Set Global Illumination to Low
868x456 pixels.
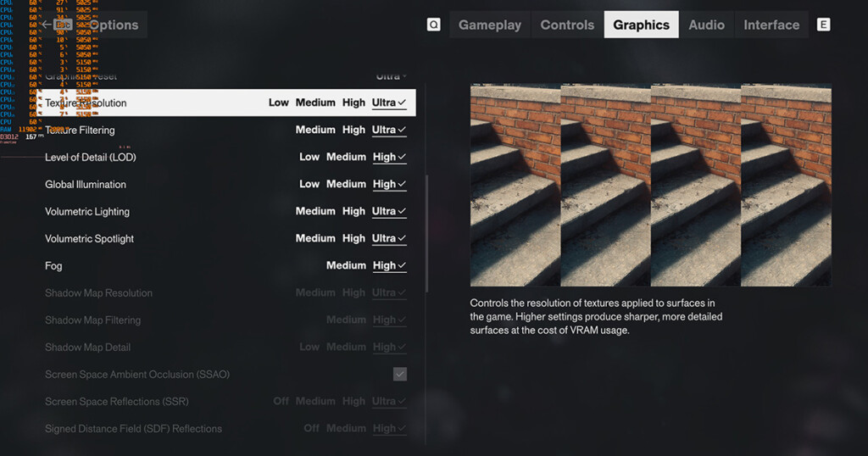point(309,184)
